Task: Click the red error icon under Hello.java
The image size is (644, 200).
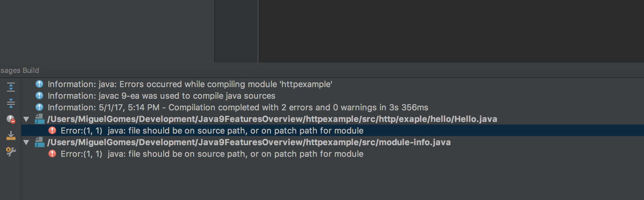Action: tap(52, 131)
